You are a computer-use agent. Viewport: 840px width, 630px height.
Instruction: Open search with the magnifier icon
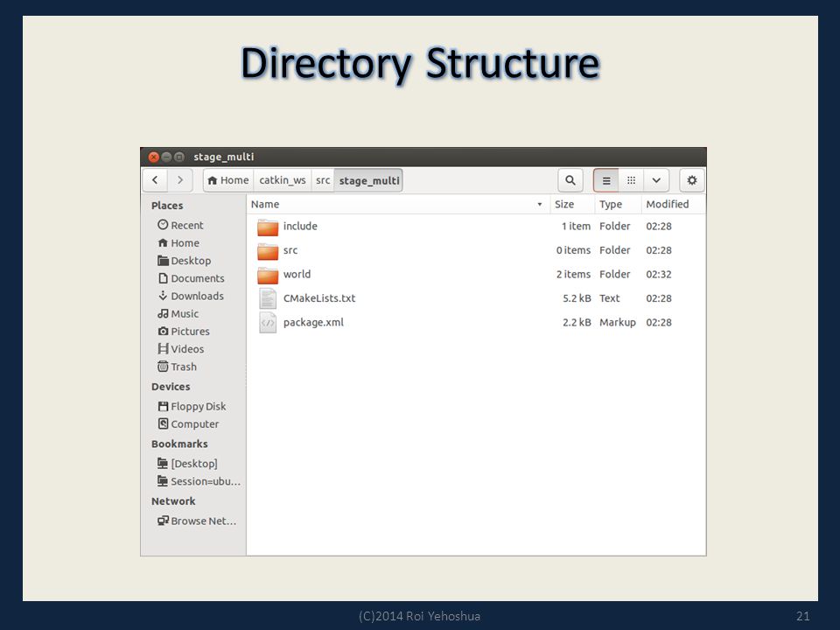[570, 180]
